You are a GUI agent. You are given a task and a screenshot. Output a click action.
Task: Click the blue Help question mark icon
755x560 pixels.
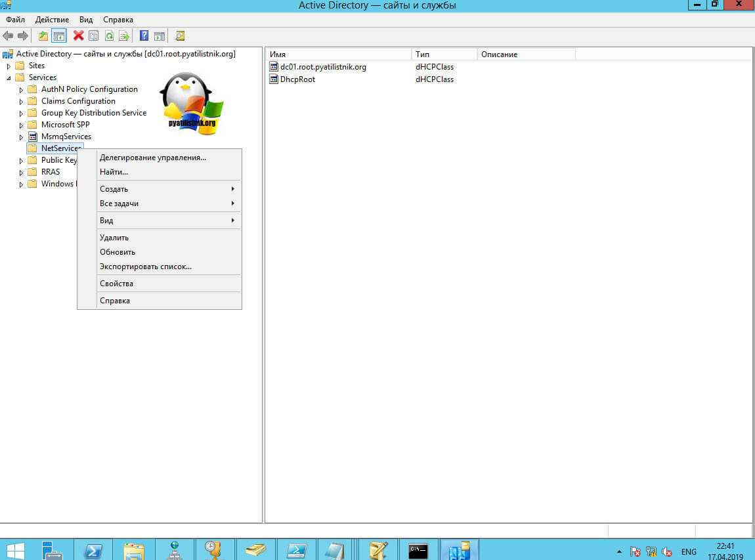pos(144,36)
